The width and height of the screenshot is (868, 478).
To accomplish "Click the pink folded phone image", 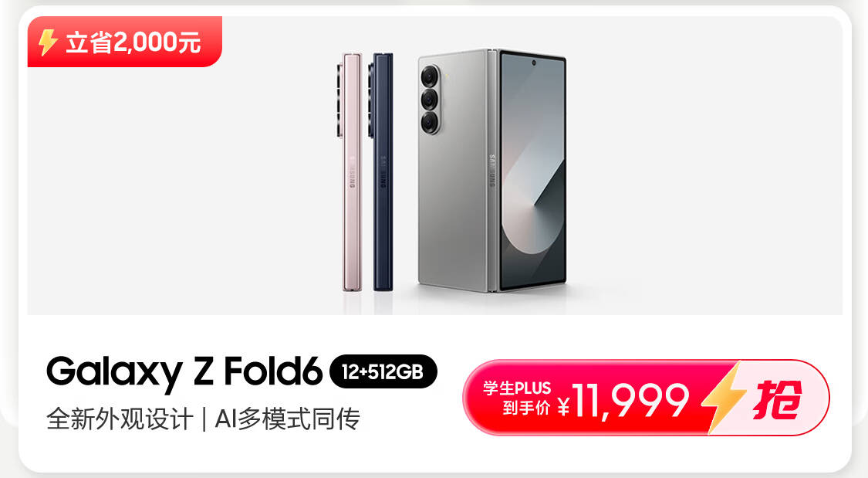I will (x=350, y=171).
